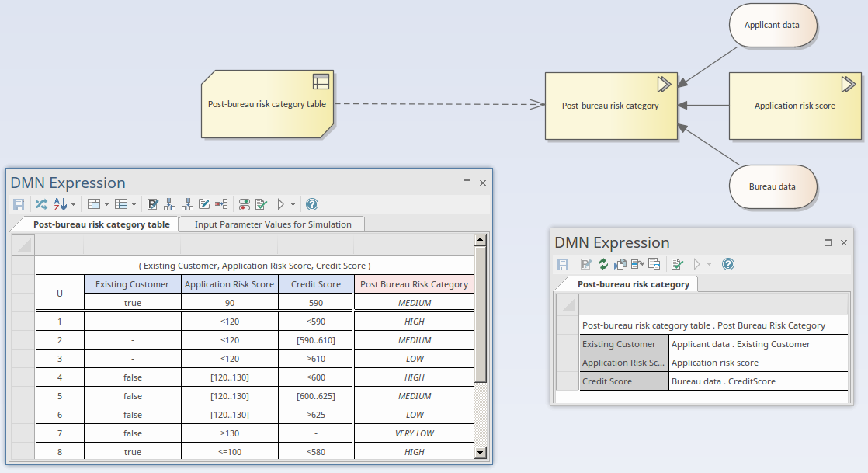Image resolution: width=868 pixels, height=473 pixels.
Task: Click the validate checkmark icon in right panel
Action: tap(677, 264)
